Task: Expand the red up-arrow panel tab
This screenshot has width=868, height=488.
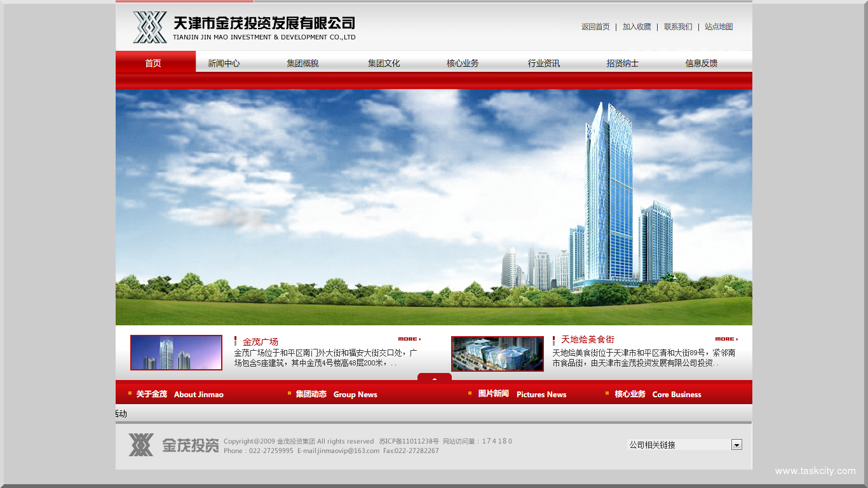Action: (x=435, y=378)
